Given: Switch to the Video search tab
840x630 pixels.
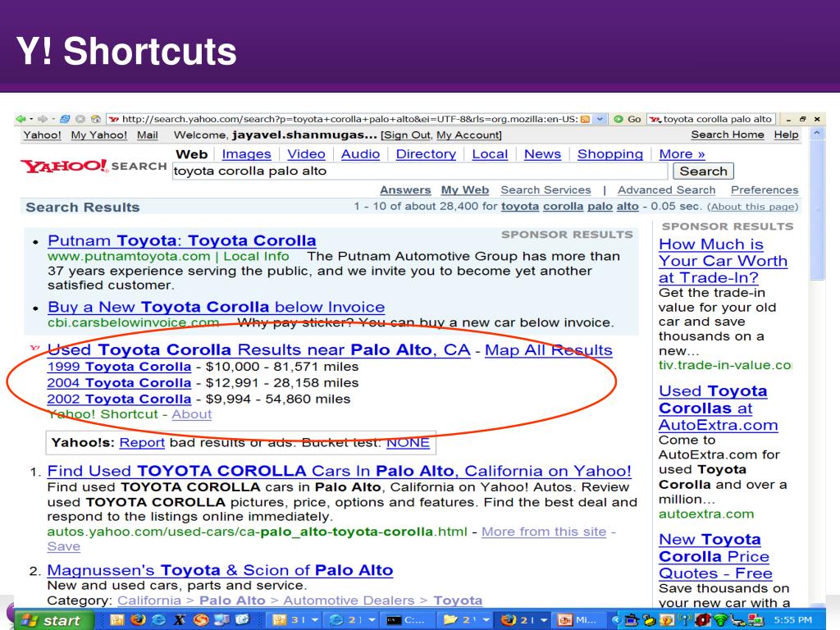Looking at the screenshot, I should [x=306, y=154].
